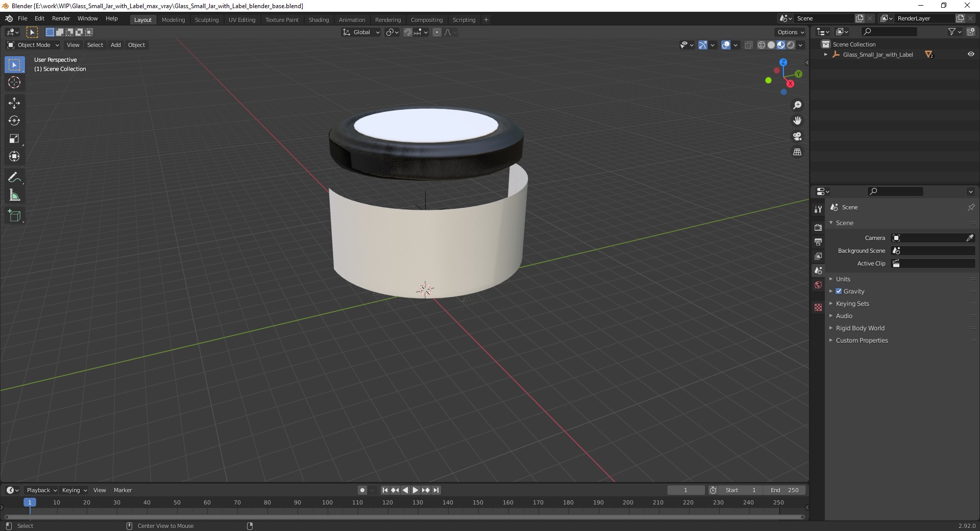This screenshot has width=980, height=531.
Task: Expand the Custom Properties panel
Action: click(862, 340)
